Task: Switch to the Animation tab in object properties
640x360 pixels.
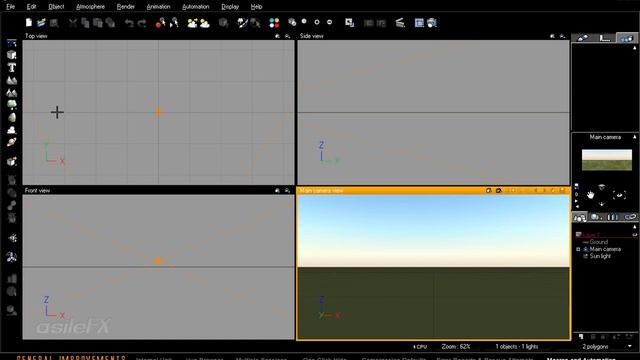Action: pyautogui.click(x=627, y=38)
